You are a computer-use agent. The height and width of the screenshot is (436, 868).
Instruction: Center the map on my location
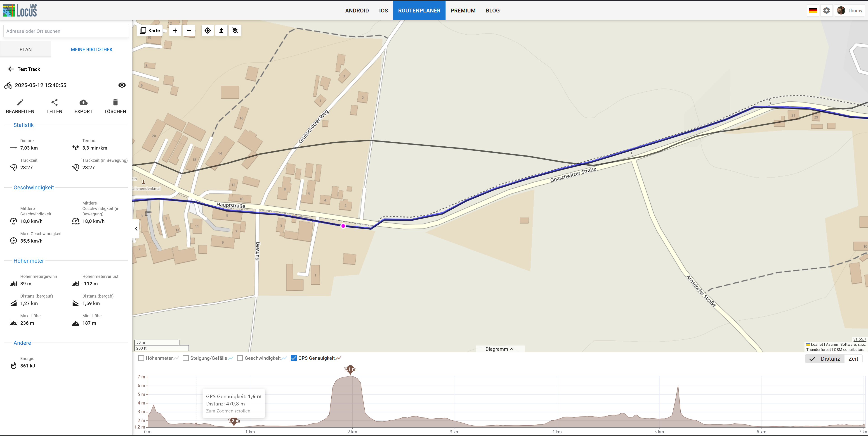click(208, 31)
